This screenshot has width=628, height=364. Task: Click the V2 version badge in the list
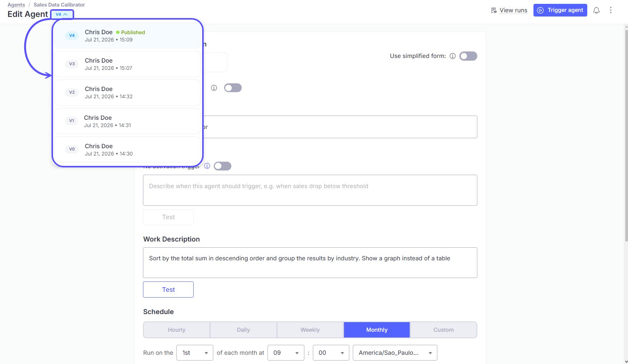pyautogui.click(x=72, y=92)
